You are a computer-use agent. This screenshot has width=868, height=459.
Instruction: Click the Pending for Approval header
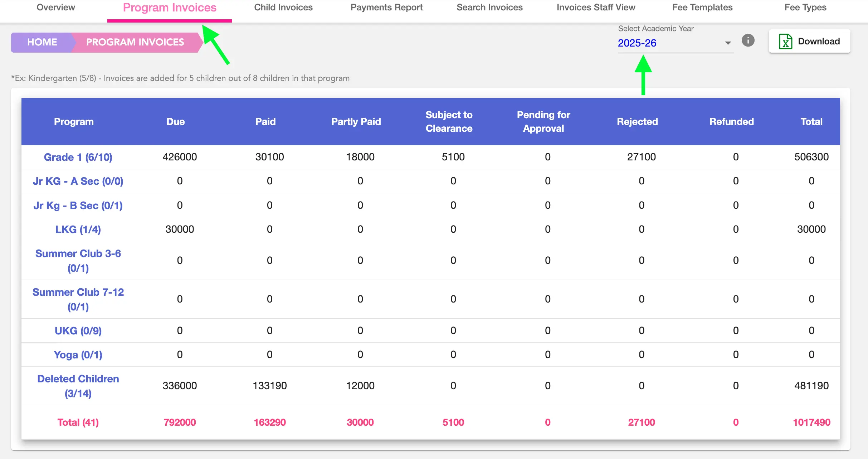pyautogui.click(x=543, y=122)
